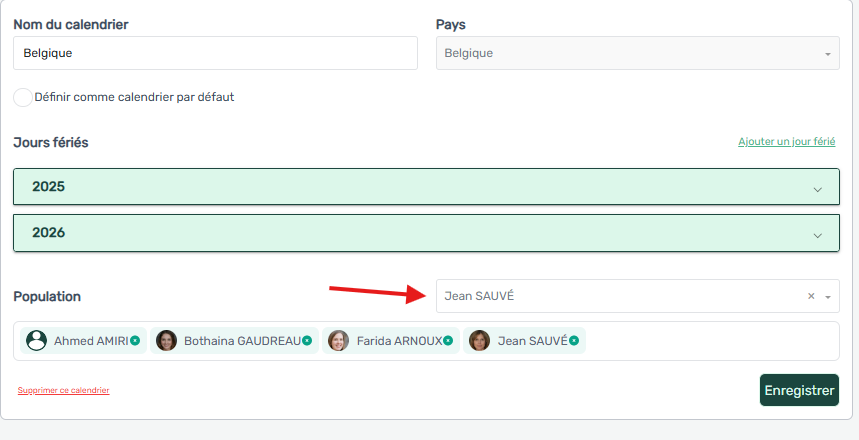Open the Pays country dropdown

(x=827, y=54)
